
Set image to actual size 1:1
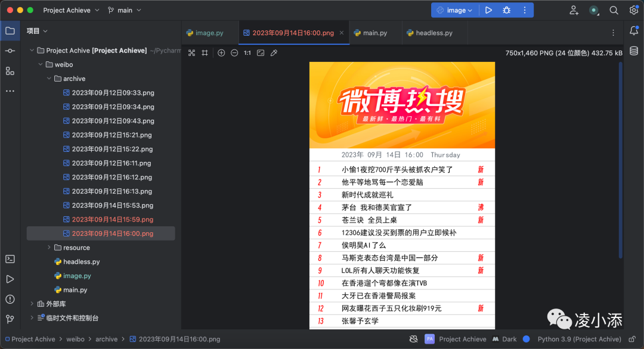click(247, 53)
